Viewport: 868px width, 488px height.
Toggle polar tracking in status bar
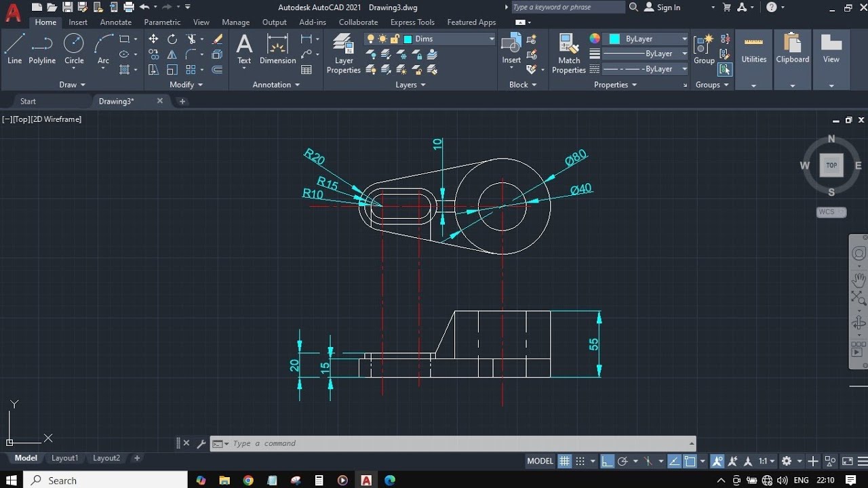[623, 461]
